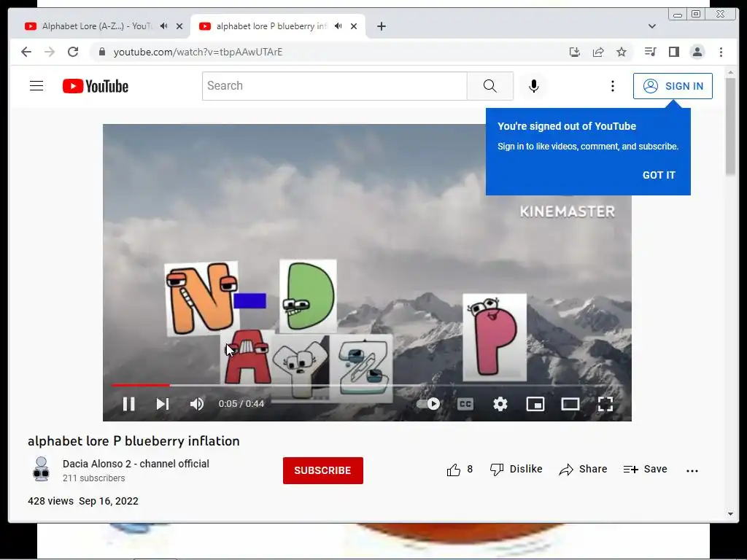Go forward in browser
Image resolution: width=747 pixels, height=560 pixels.
tap(50, 52)
